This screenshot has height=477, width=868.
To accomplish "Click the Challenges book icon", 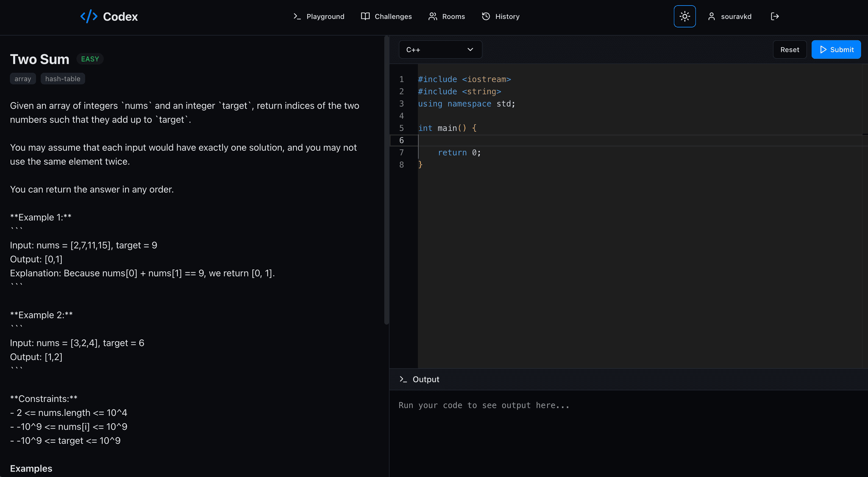I will (x=365, y=17).
